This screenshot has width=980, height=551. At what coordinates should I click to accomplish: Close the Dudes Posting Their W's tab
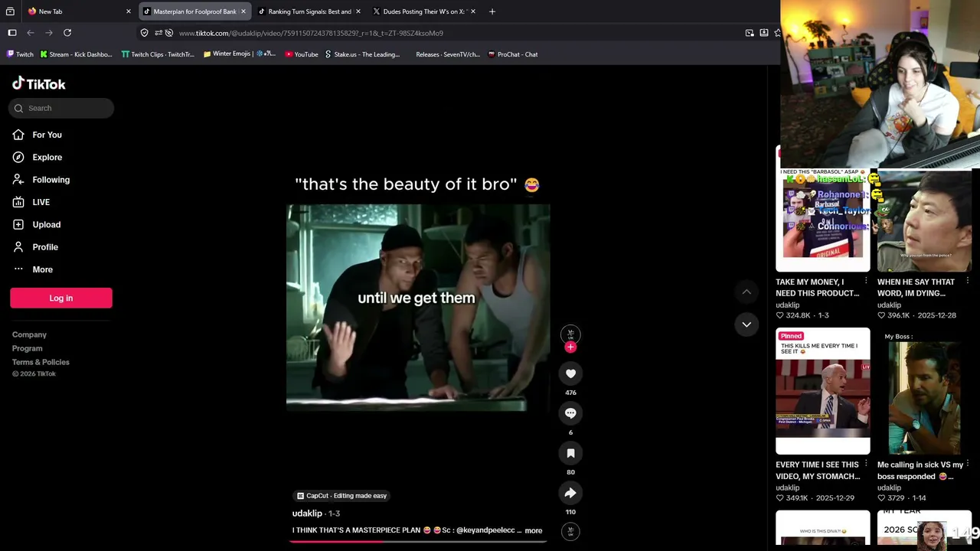point(473,11)
